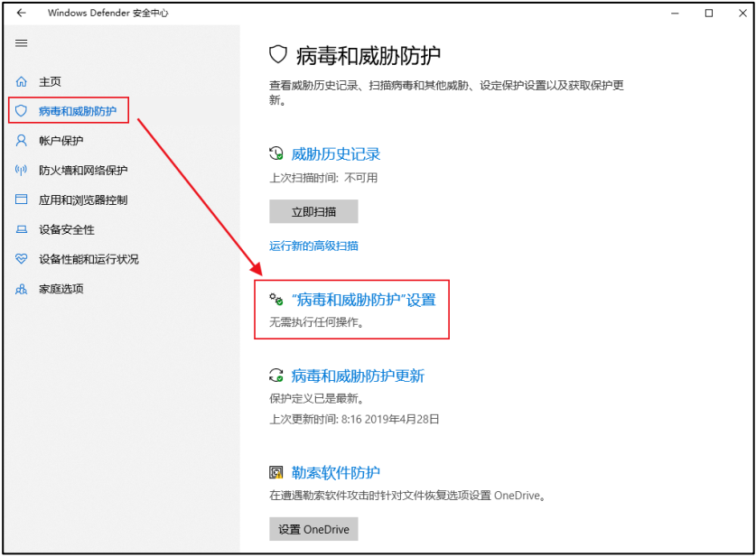Click the hamburger menu icon

(x=21, y=42)
